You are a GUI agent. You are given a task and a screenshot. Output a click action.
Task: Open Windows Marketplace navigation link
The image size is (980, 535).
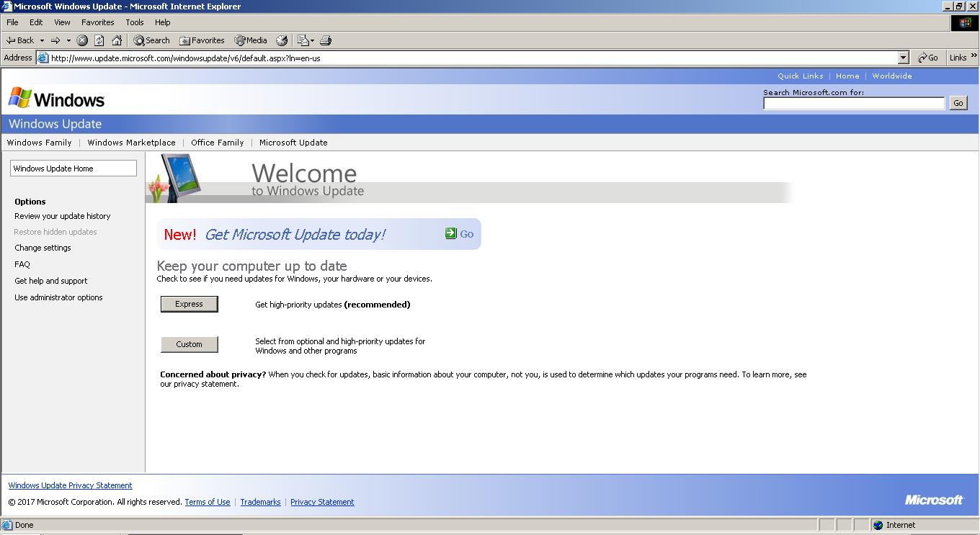pyautogui.click(x=131, y=143)
